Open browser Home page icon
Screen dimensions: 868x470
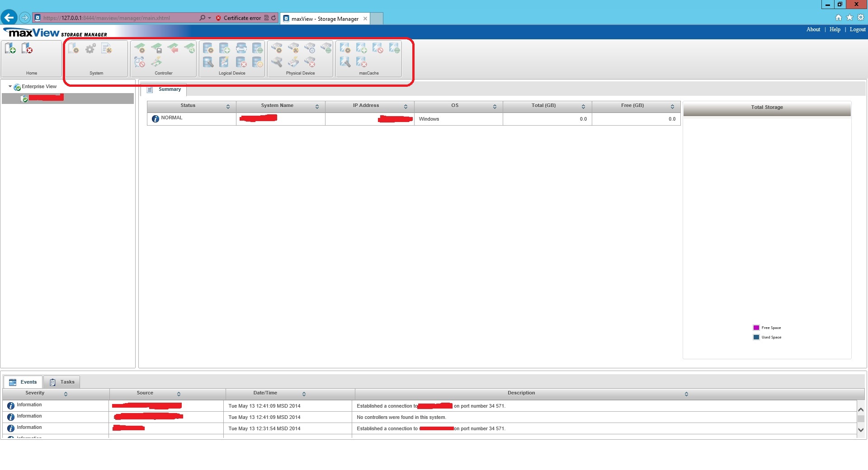pos(838,18)
